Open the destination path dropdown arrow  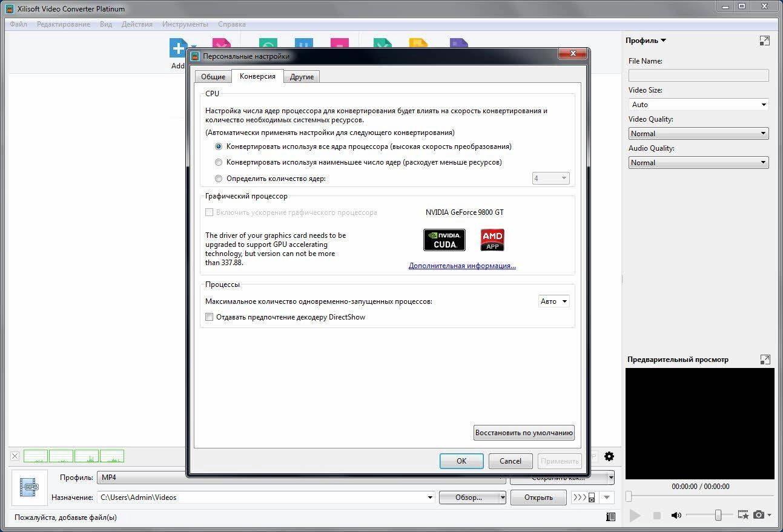[x=430, y=498]
